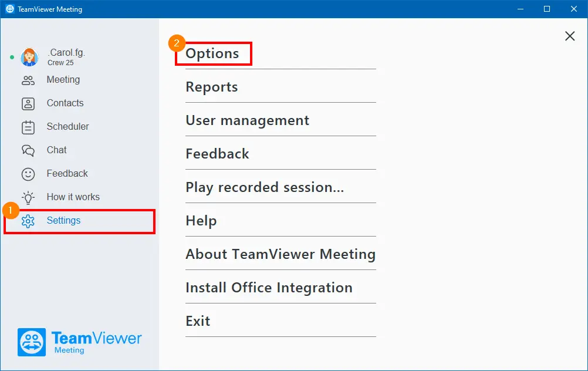The width and height of the screenshot is (588, 371).
Task: Select Feedback in the left sidebar
Action: click(67, 173)
